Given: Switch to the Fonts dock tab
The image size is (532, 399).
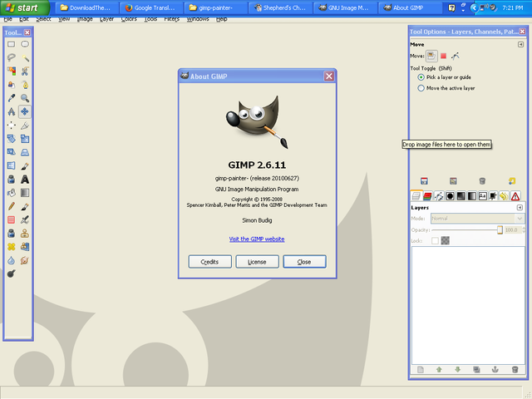Looking at the screenshot, I should coord(482,196).
